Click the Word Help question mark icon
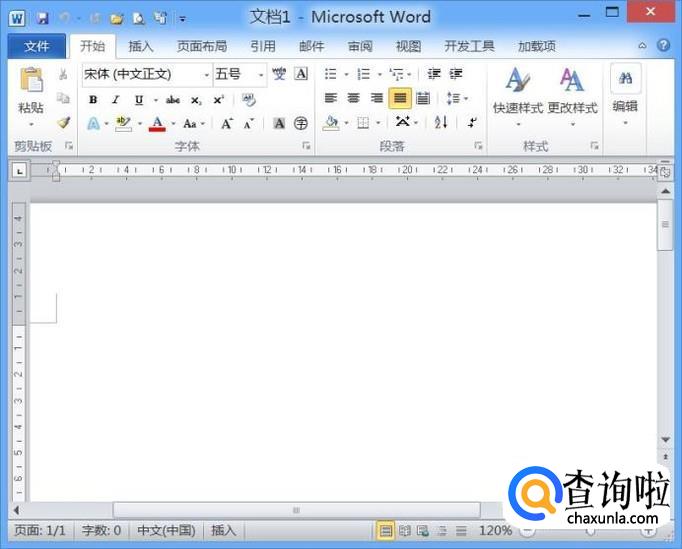The width and height of the screenshot is (682, 549). [x=663, y=45]
